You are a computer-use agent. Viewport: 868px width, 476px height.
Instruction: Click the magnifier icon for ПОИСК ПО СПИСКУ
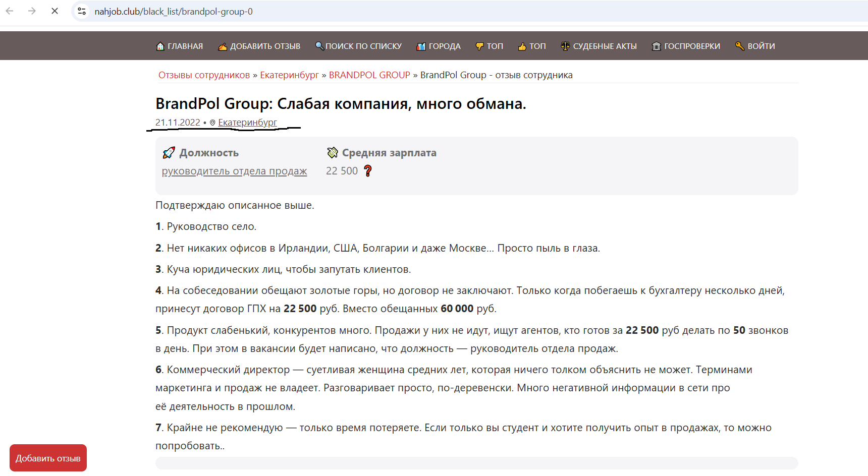[319, 46]
